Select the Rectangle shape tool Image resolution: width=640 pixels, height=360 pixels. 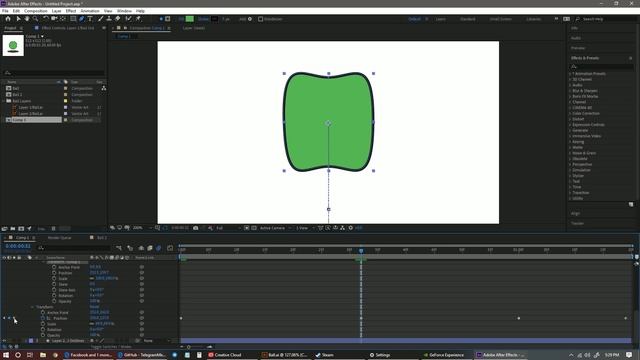(x=73, y=19)
